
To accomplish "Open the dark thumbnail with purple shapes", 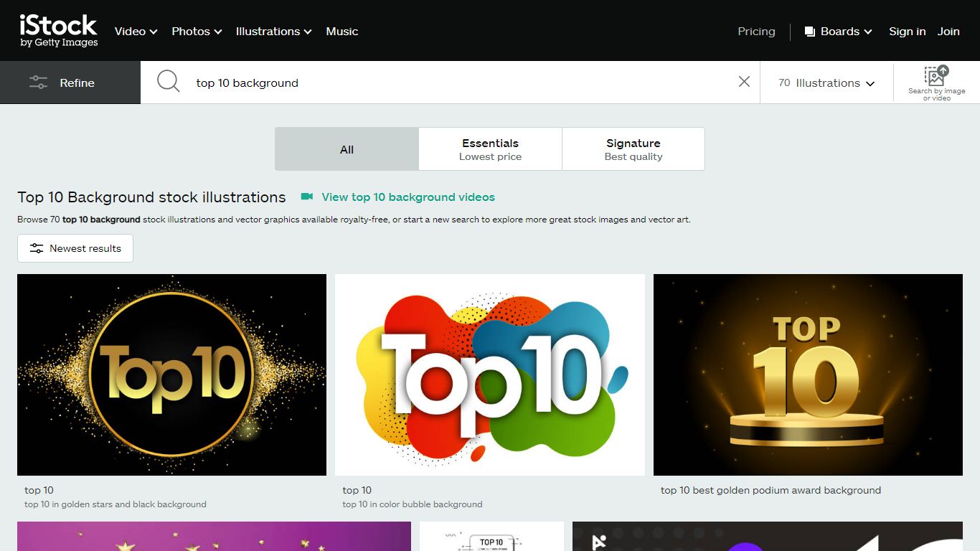I will [768, 536].
